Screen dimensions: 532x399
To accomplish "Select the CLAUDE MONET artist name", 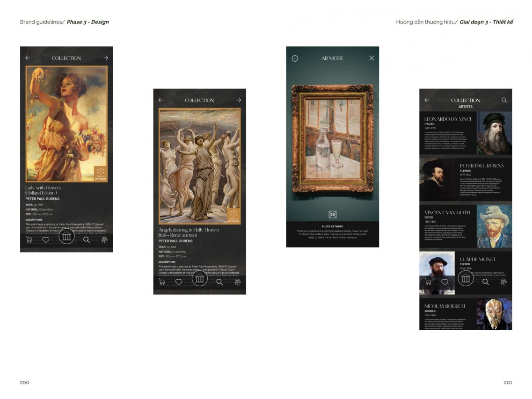I will 478,259.
